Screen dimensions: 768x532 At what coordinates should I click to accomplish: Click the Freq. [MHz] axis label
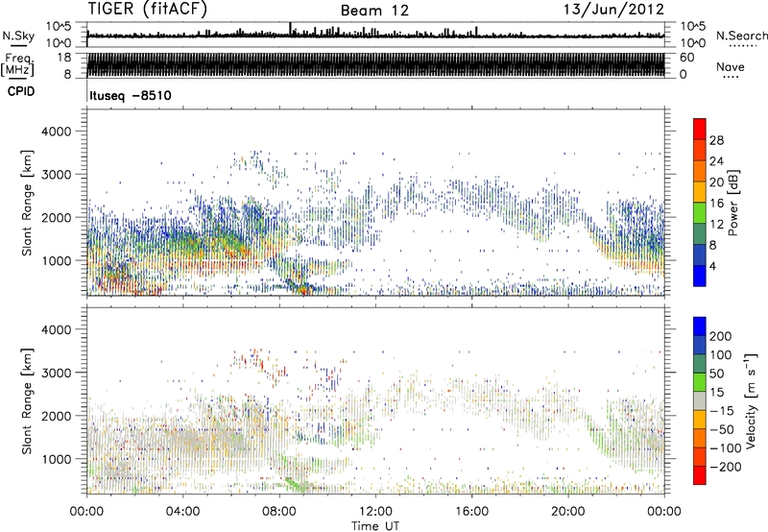(17, 65)
